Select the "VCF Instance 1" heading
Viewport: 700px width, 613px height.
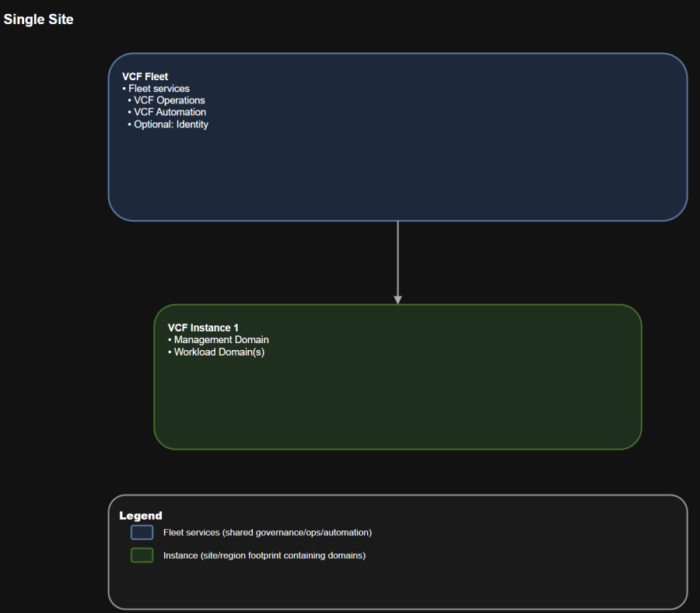tap(203, 328)
